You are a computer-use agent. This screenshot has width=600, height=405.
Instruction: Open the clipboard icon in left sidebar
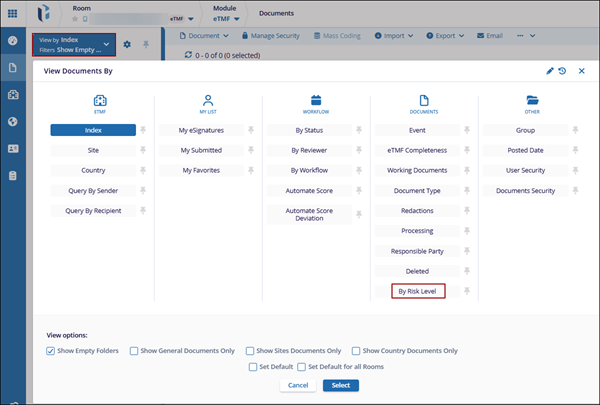tap(13, 176)
